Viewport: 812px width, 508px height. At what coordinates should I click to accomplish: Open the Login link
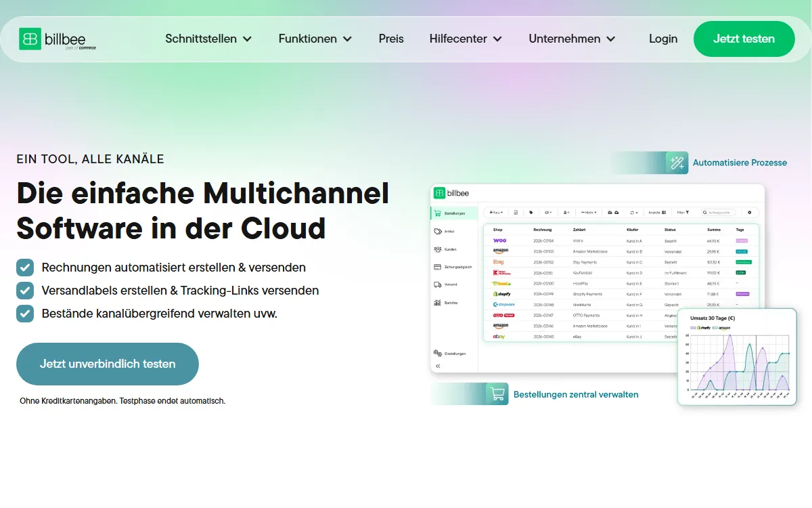663,39
